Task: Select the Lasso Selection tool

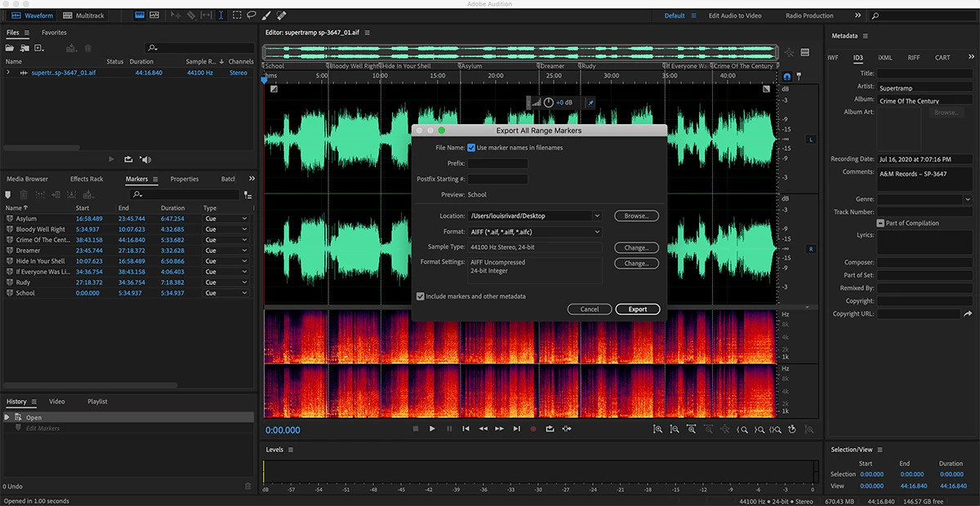Action: click(252, 16)
